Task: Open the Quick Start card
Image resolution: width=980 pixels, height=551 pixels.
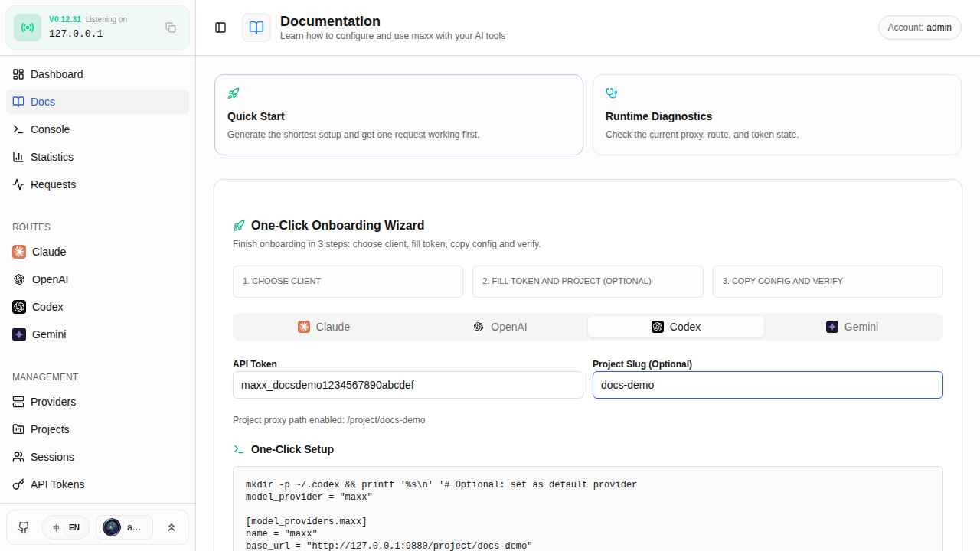Action: [399, 115]
